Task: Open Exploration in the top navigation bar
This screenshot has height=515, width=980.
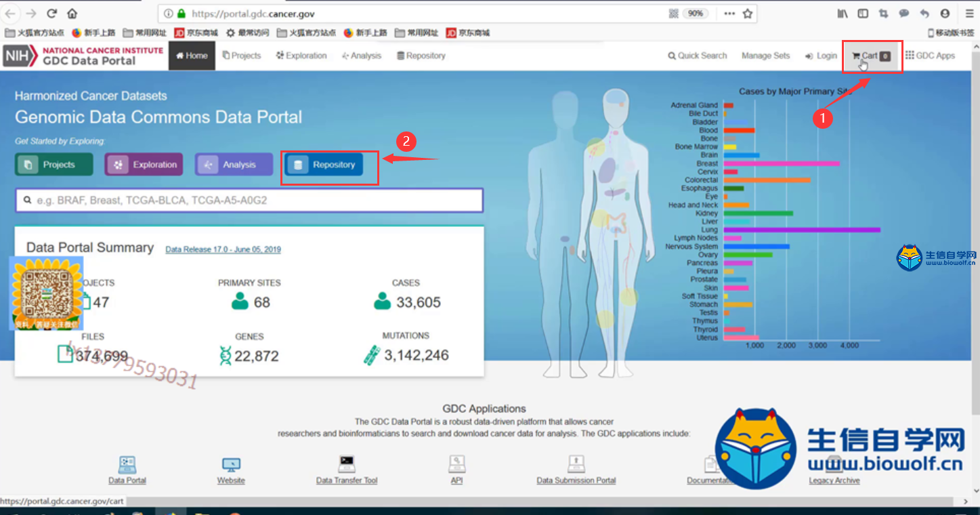Action: coord(301,56)
